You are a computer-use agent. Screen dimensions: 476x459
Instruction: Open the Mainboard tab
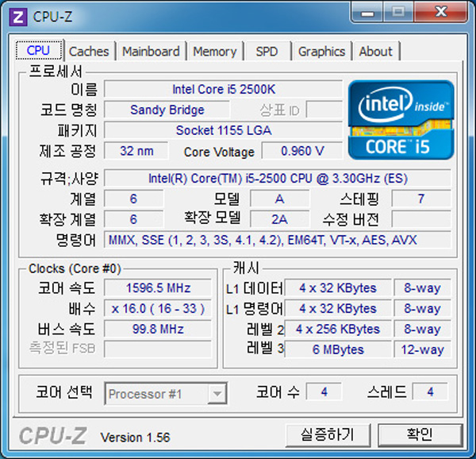[x=151, y=52]
